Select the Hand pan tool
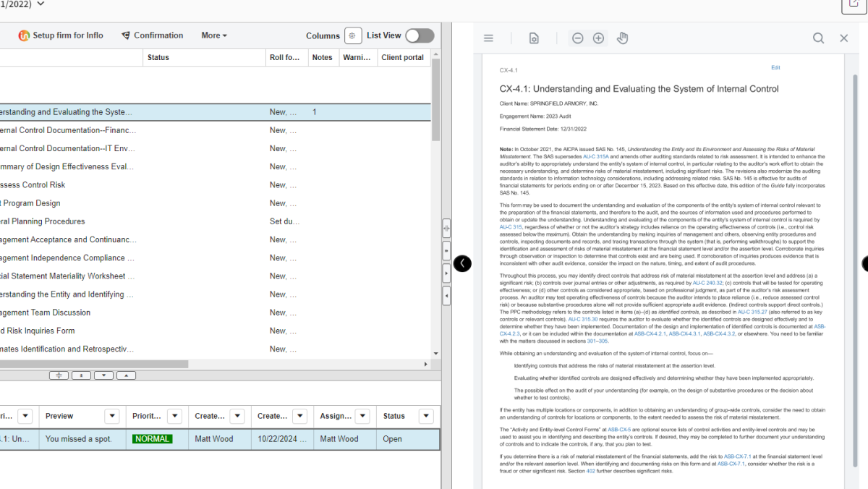Screen dimensions: 868x489 tap(622, 38)
